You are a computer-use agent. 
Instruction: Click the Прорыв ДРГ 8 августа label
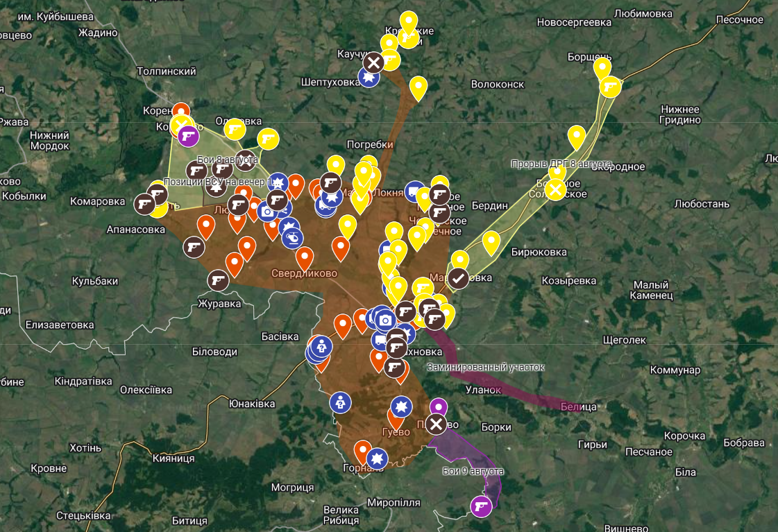[x=561, y=164]
